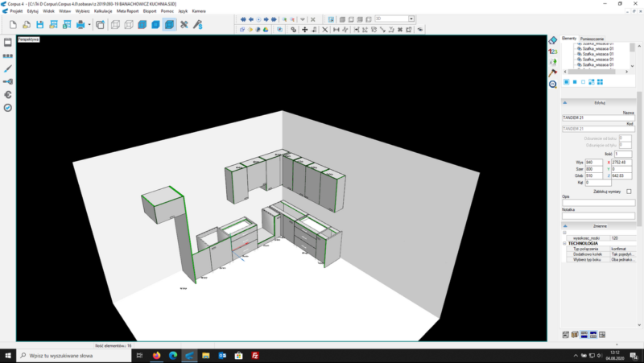The image size is (644, 363).
Task: Collapse the TECHNOLOGIA property group
Action: coord(564,243)
